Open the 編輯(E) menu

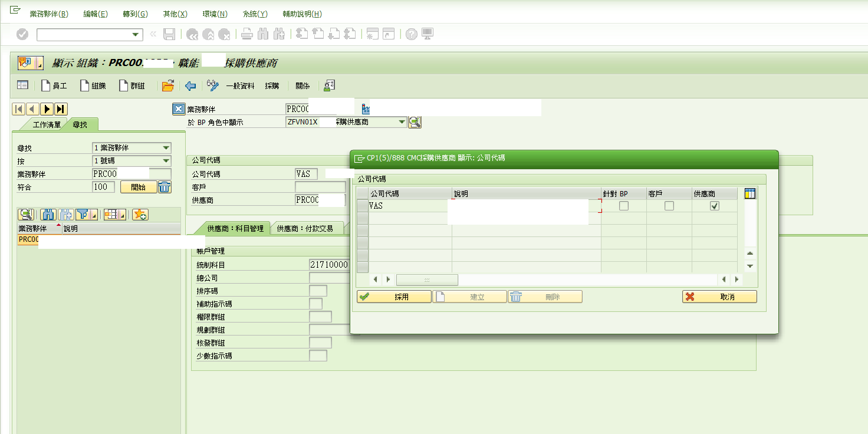pos(96,14)
